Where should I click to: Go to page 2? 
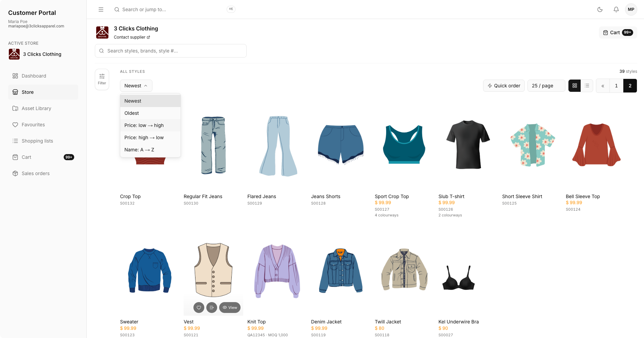coord(630,86)
